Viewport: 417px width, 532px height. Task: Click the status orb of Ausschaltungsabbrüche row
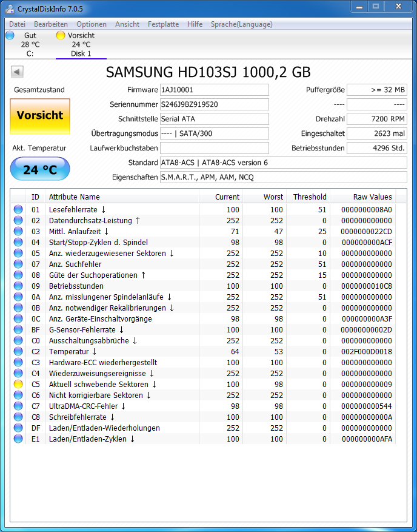(18, 340)
